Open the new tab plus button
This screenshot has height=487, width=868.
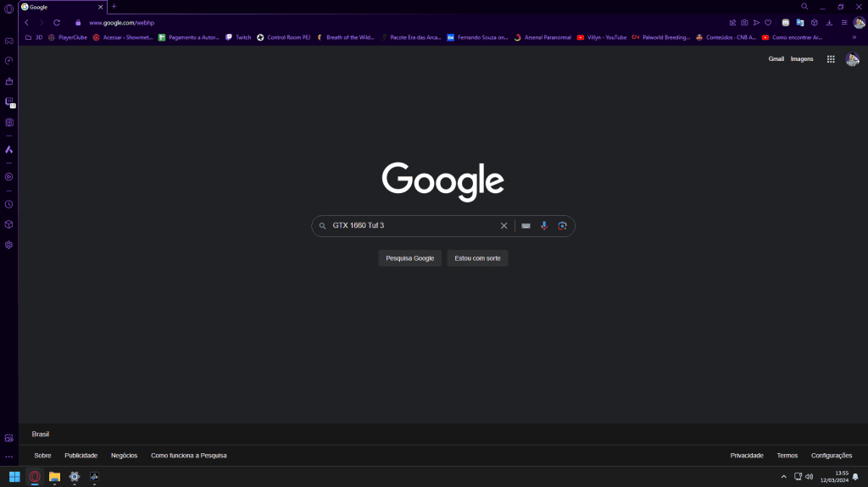[x=114, y=7]
